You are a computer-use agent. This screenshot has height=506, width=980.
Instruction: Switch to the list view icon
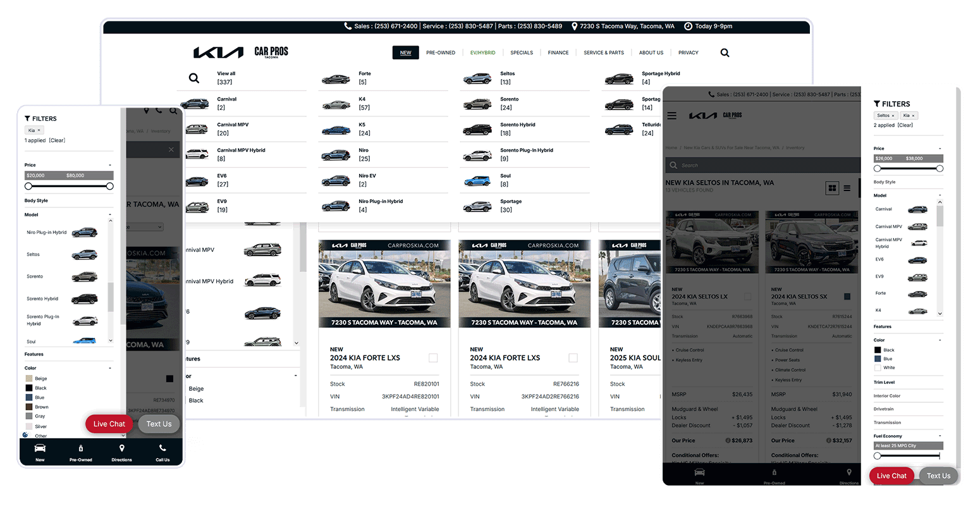coord(846,188)
